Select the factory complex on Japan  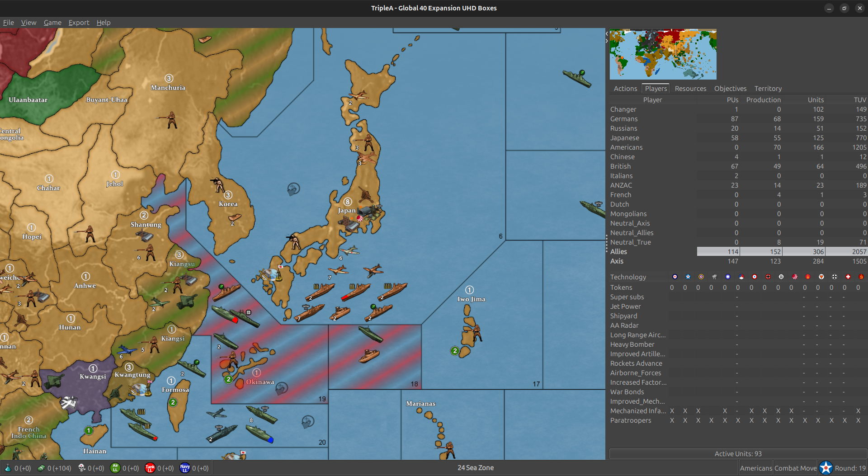[x=349, y=224]
